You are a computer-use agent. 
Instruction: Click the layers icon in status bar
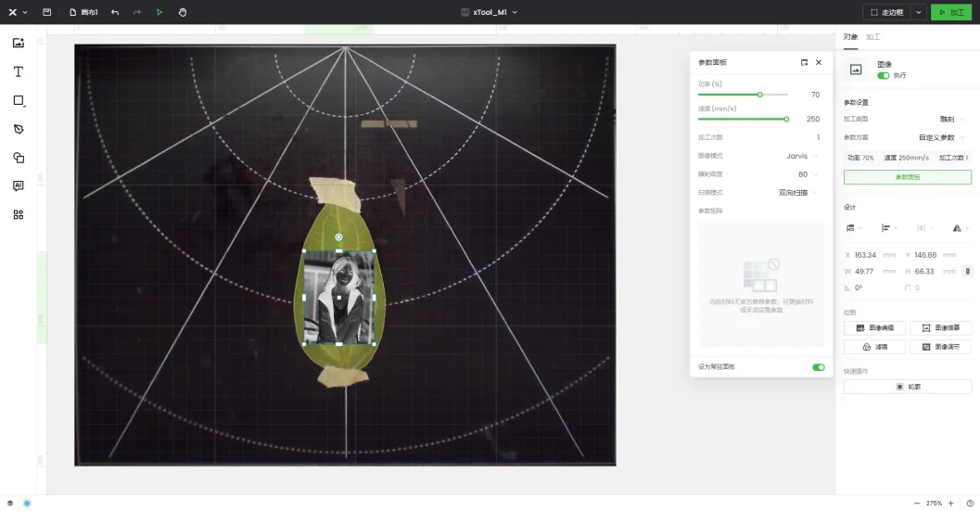pos(10,503)
